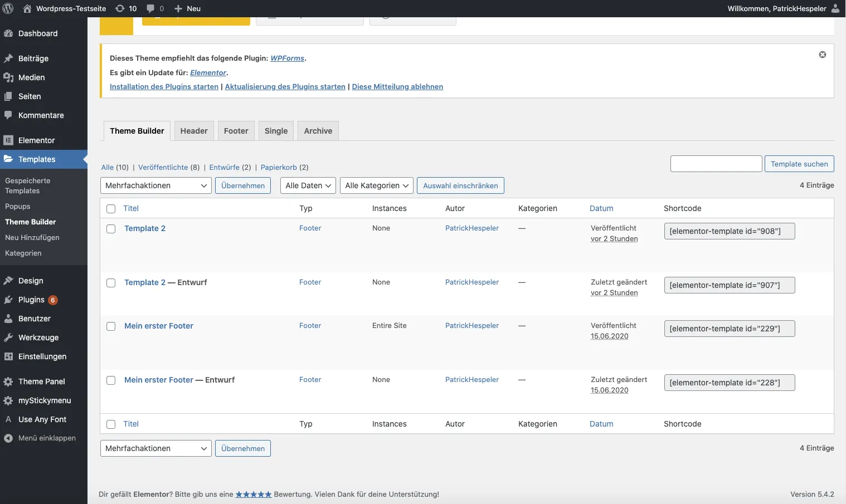This screenshot has width=846, height=504.
Task: Click the Seiten pages icon
Action: coord(8,96)
